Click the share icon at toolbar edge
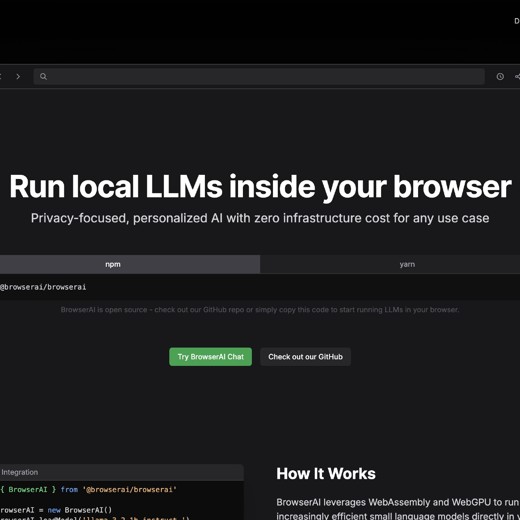Image resolution: width=520 pixels, height=520 pixels. (x=517, y=77)
